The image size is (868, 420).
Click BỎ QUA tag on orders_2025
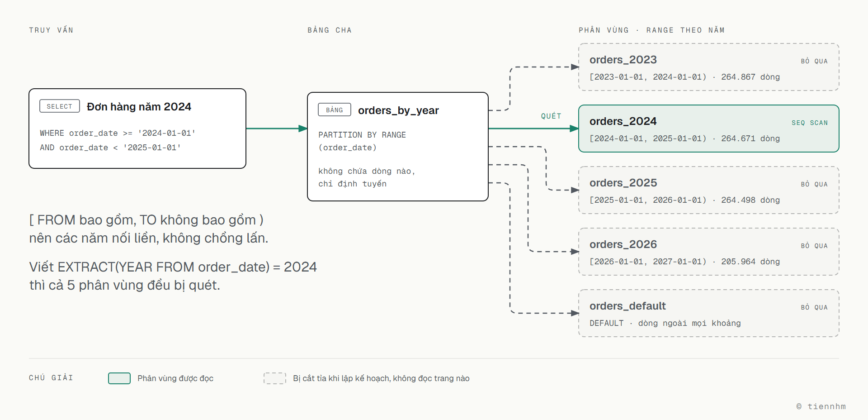point(814,184)
